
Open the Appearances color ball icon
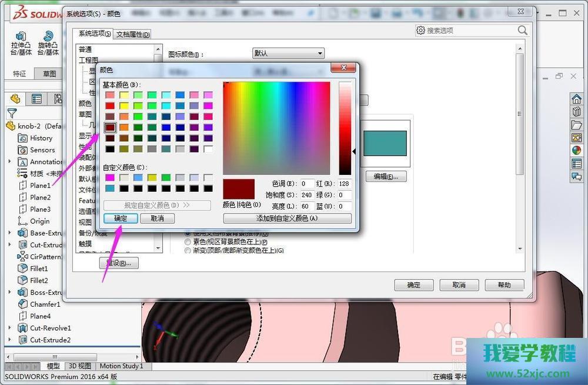[x=576, y=151]
